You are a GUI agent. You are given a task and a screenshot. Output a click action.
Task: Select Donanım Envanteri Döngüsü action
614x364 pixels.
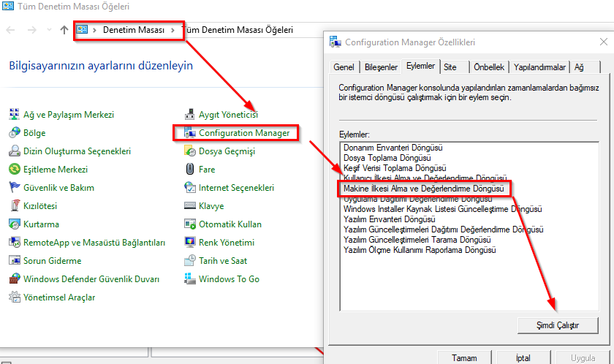393,148
